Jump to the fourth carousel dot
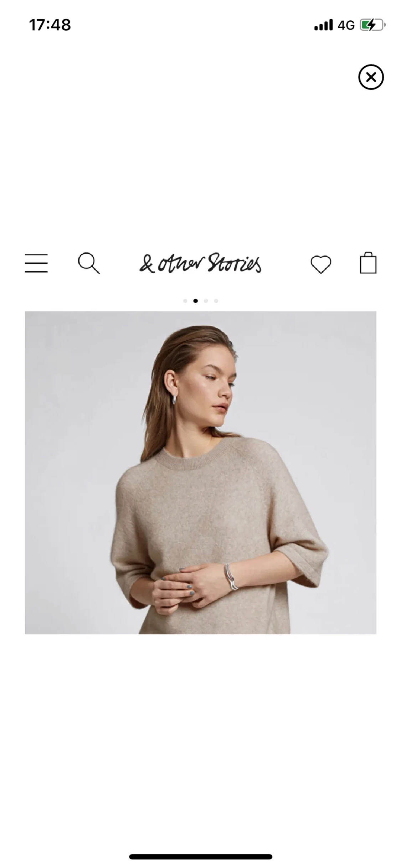This screenshot has height=868, width=401. click(216, 301)
